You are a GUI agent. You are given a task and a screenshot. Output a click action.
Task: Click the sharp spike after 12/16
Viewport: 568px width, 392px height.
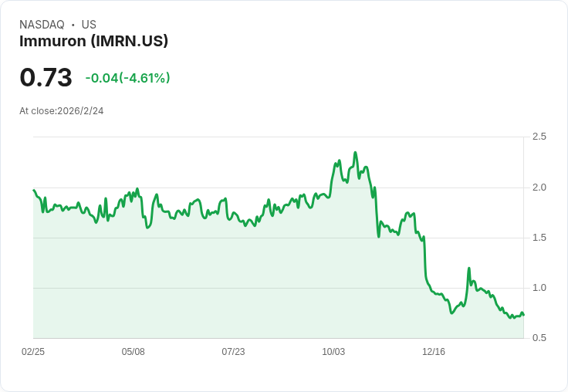468,269
